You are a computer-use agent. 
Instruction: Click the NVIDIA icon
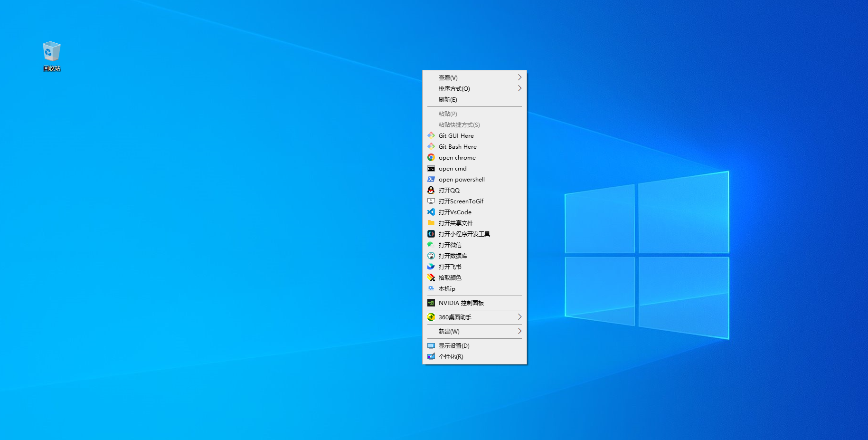(x=431, y=303)
